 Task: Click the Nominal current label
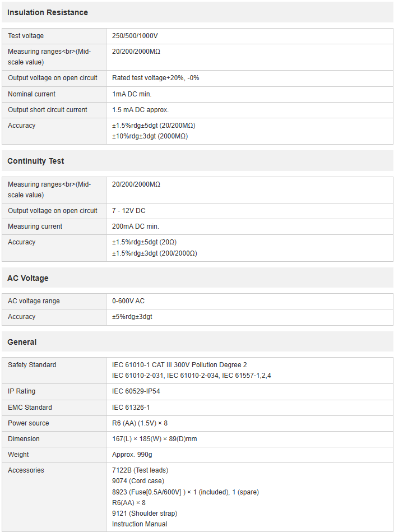pos(32,94)
